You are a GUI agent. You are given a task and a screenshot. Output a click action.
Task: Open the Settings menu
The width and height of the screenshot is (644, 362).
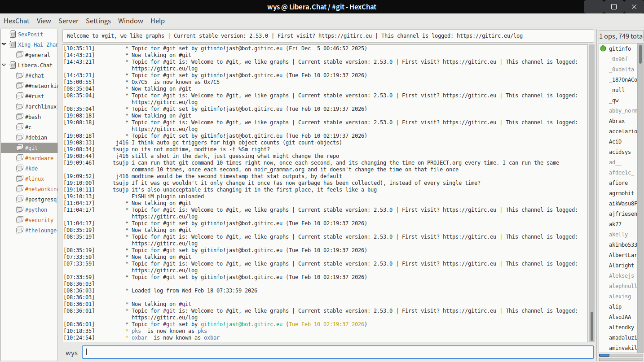click(x=98, y=21)
